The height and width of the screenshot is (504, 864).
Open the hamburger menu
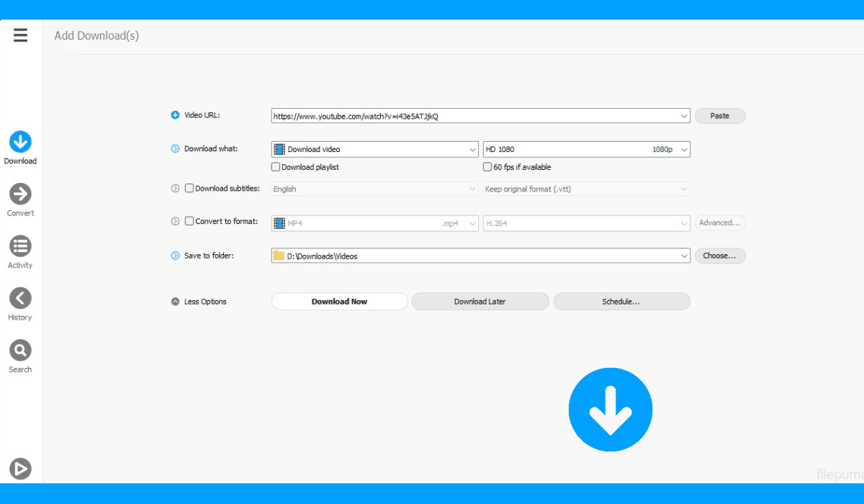coord(20,35)
